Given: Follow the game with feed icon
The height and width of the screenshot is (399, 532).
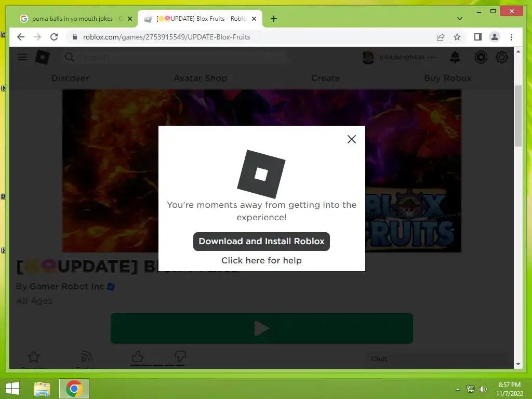Looking at the screenshot, I should click(87, 357).
